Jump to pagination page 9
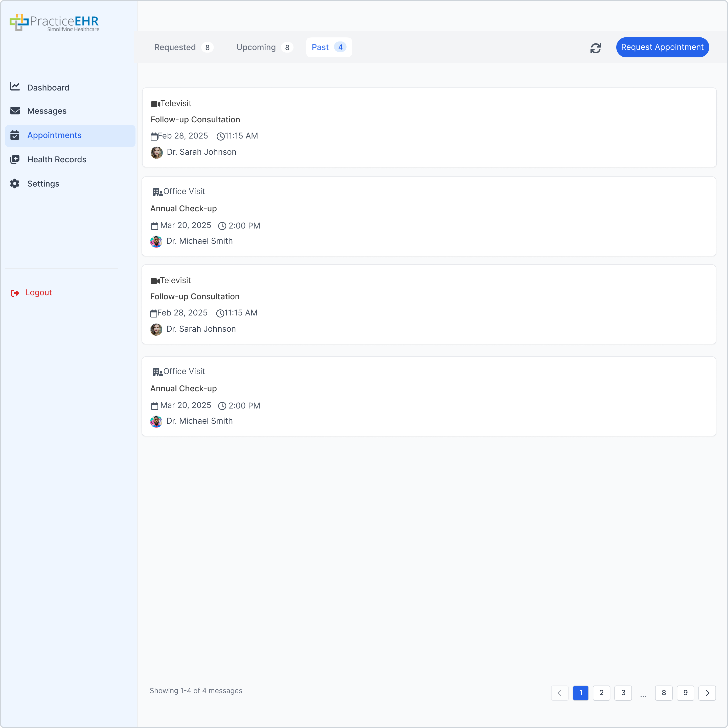This screenshot has width=728, height=728. click(x=685, y=693)
